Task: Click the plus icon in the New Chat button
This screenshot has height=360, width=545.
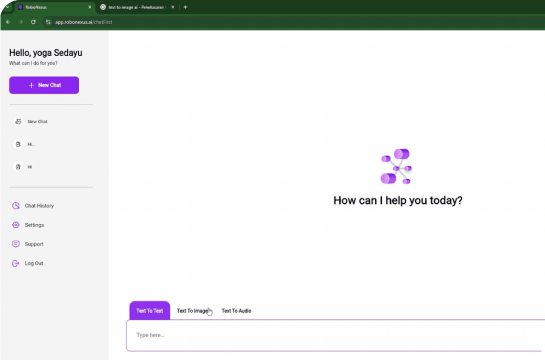Action: point(31,85)
